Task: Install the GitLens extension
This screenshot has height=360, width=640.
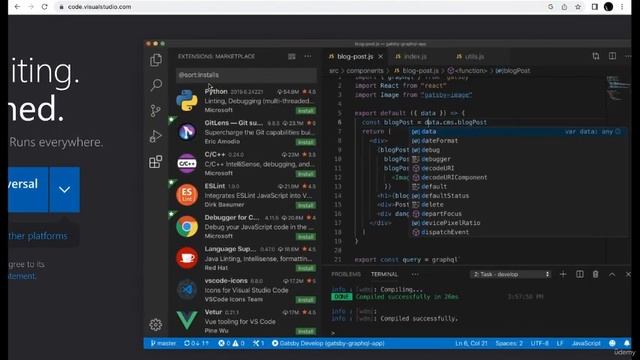Action: point(306,142)
